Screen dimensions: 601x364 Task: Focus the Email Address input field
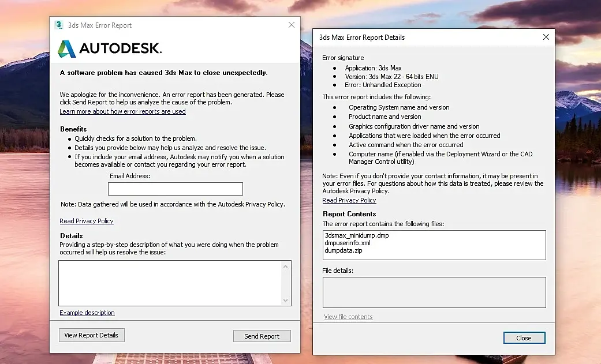(176, 189)
